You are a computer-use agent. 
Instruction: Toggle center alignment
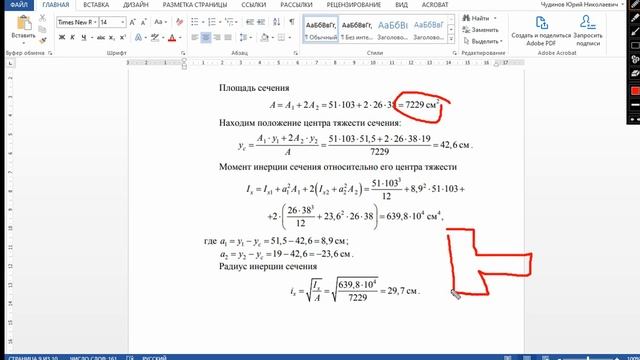coord(206,38)
